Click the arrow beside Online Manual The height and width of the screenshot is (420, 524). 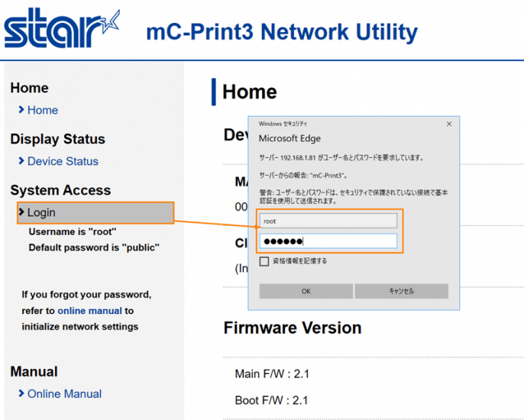21,394
